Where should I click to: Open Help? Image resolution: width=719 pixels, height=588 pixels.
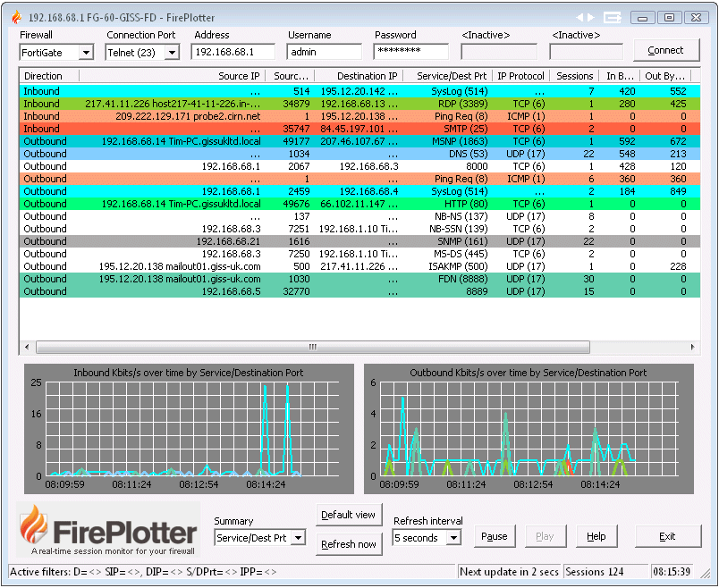pos(596,536)
